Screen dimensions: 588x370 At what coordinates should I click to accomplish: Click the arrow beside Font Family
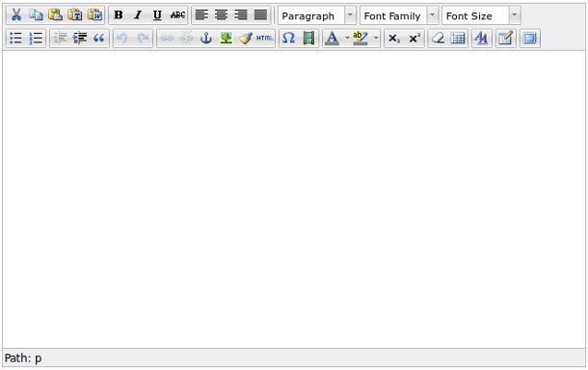[433, 15]
